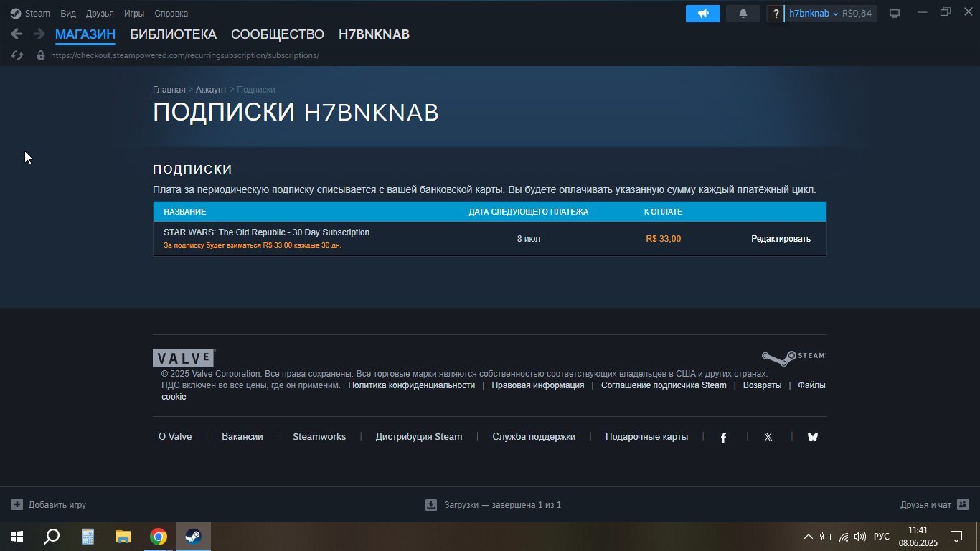Click the page URL address field
This screenshot has height=551, width=980.
pos(185,55)
